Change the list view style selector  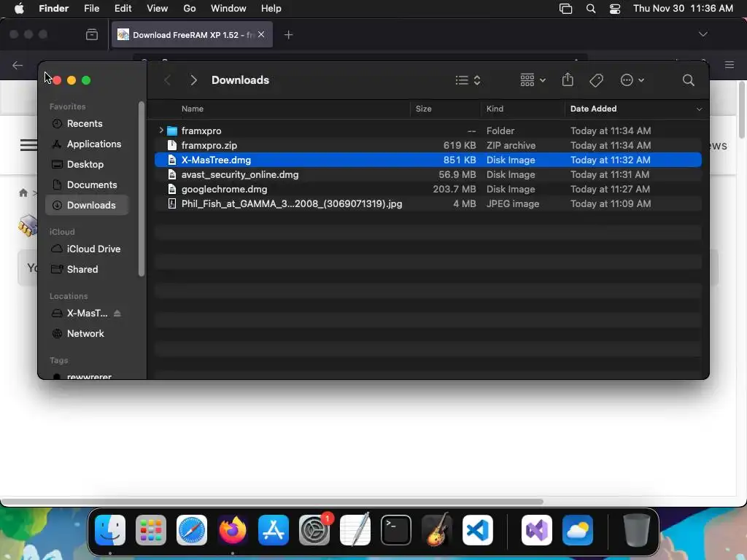[468, 80]
